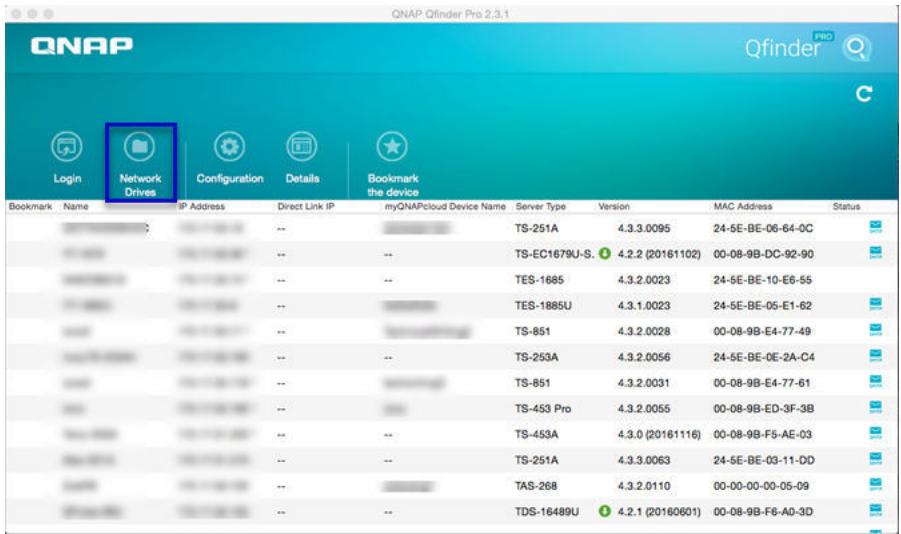Screen dimensions: 901x534
Task: Click version 4.3.2.0028 cell
Action: coord(644,332)
